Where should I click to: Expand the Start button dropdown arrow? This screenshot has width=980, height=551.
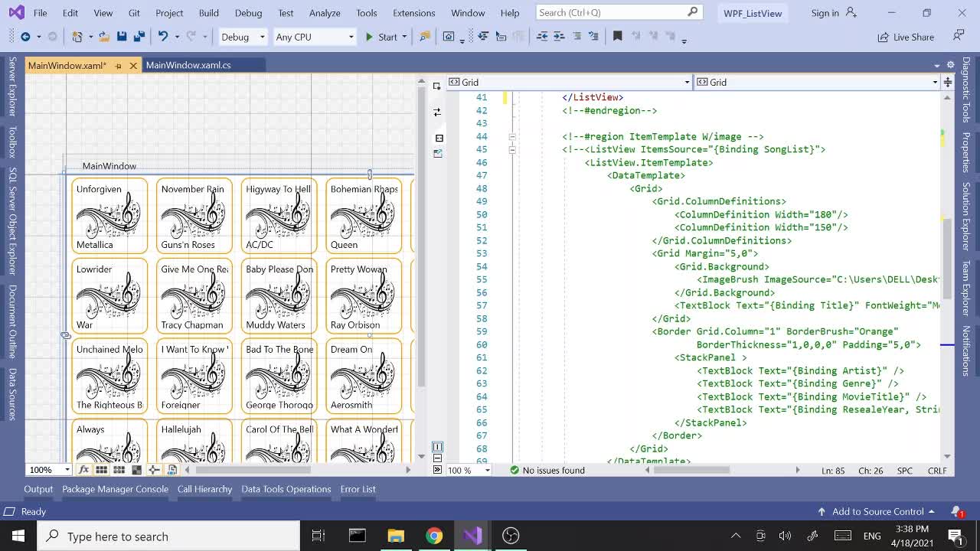[x=404, y=37]
